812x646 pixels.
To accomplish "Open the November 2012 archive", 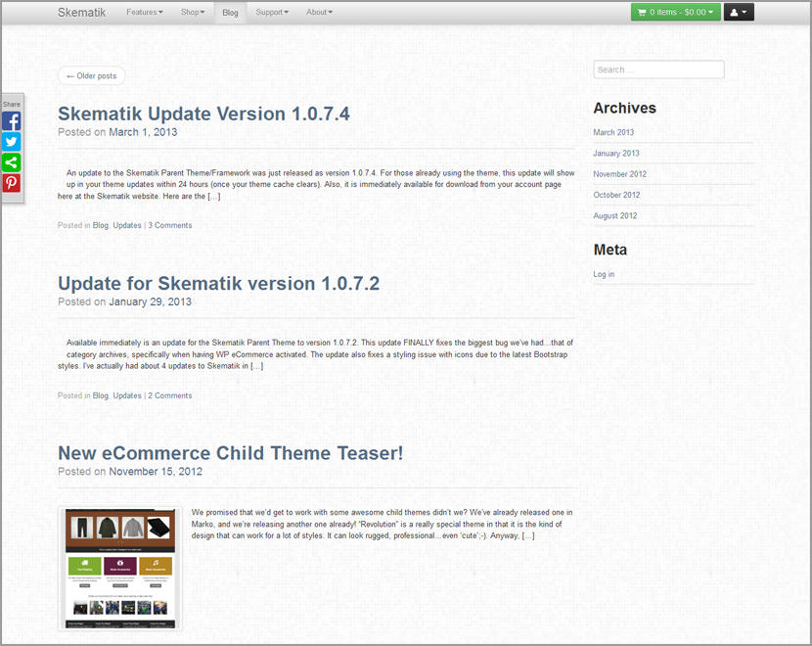I will pyautogui.click(x=620, y=174).
